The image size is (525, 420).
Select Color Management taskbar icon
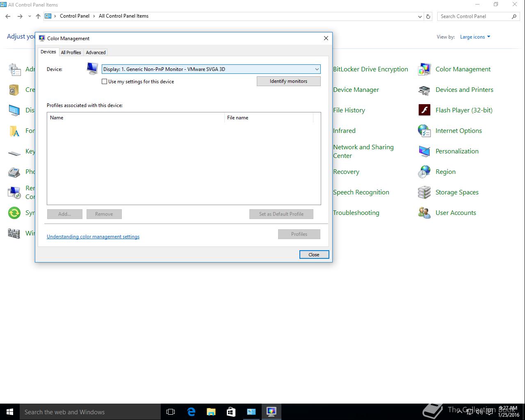tap(271, 412)
